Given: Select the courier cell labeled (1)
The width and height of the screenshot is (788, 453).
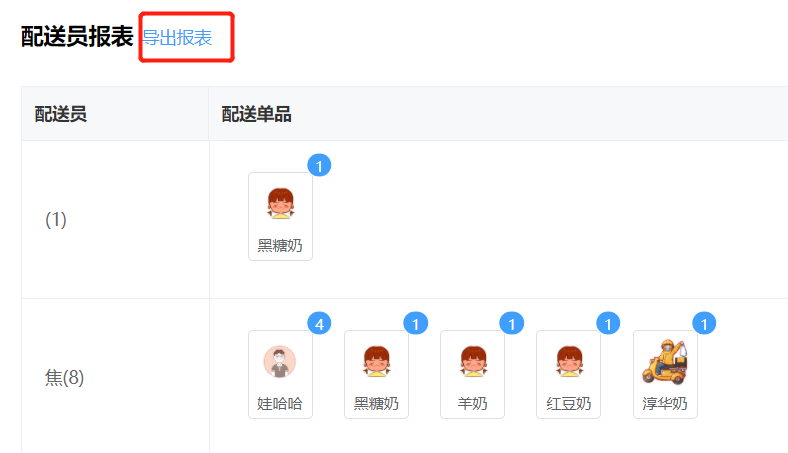Looking at the screenshot, I should point(115,220).
